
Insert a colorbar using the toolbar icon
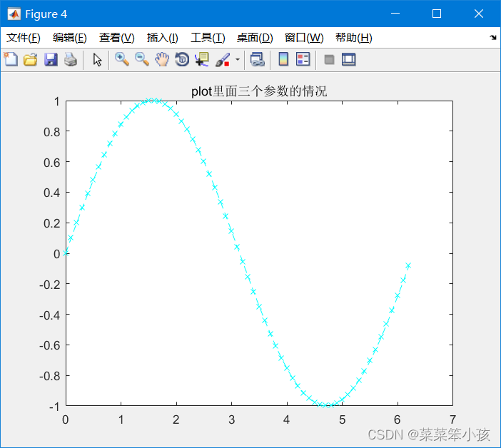[283, 59]
